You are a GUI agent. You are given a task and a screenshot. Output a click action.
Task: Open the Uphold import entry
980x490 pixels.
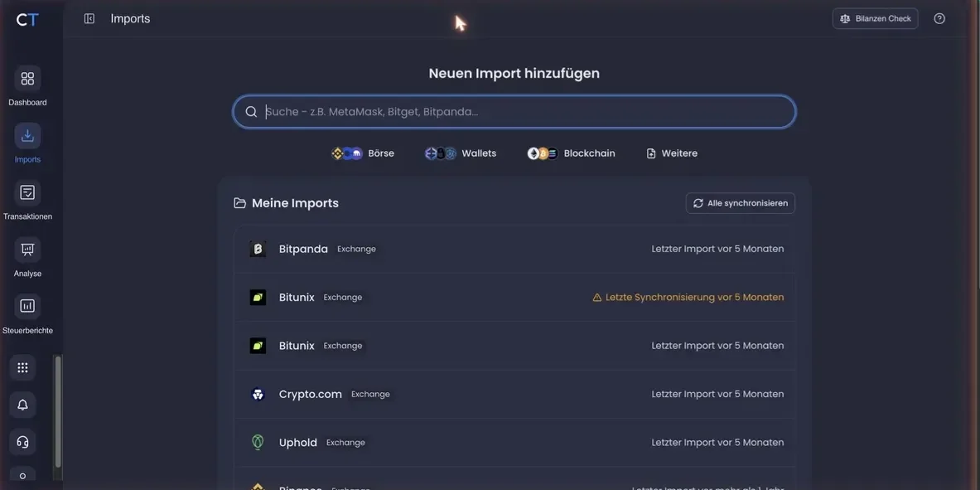point(515,443)
